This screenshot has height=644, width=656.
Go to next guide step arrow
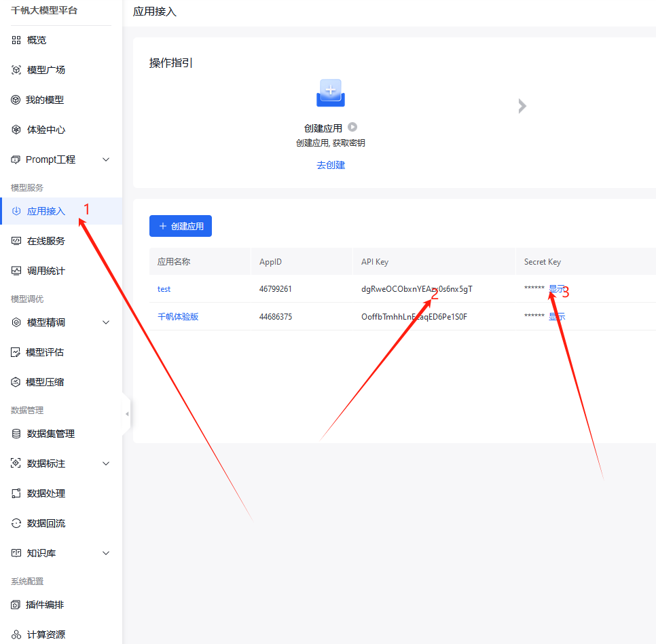(x=522, y=106)
